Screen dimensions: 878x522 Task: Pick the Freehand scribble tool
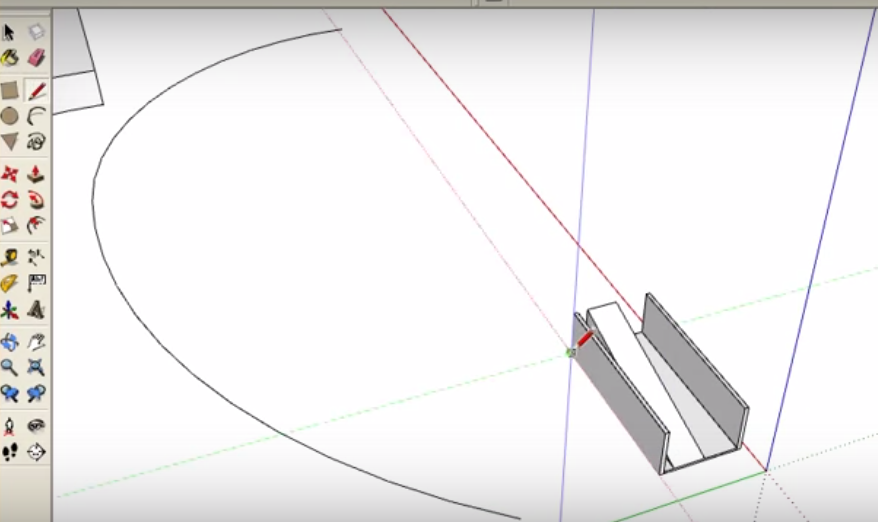click(x=36, y=142)
